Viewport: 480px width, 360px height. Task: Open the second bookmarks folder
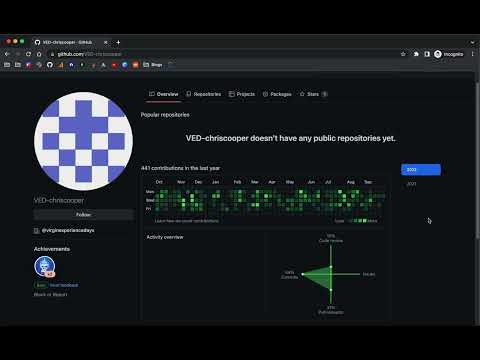tap(18, 65)
